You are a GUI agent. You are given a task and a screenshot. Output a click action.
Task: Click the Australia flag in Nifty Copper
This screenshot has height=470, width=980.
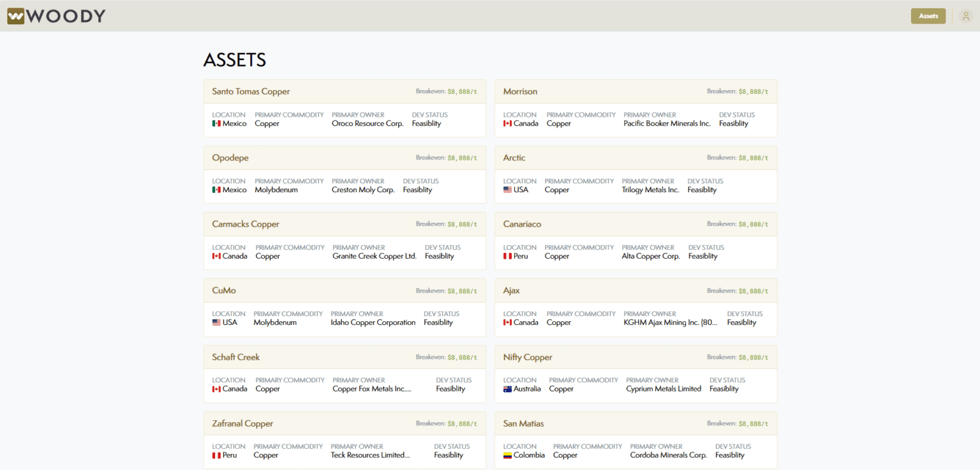(507, 389)
